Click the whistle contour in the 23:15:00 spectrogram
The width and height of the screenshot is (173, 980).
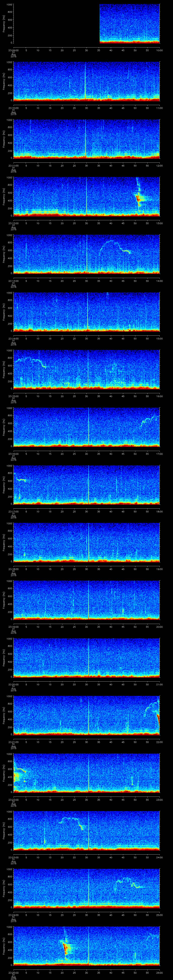point(30,362)
